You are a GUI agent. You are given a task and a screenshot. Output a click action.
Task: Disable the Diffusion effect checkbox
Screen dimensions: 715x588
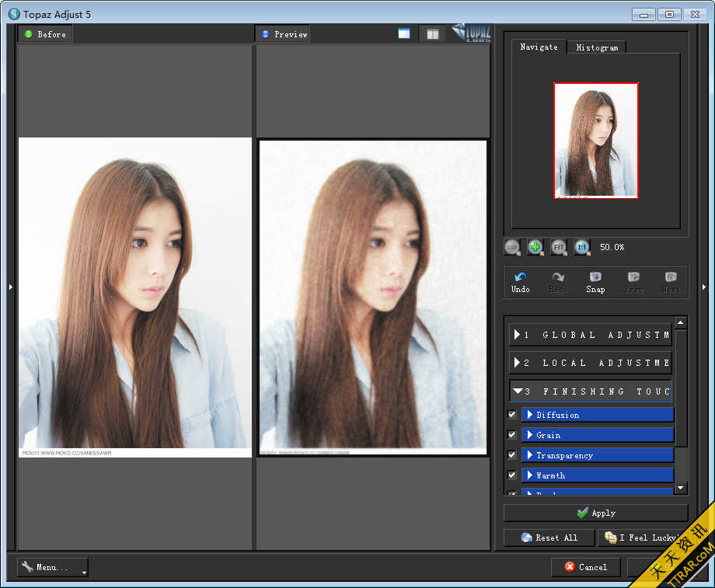click(x=511, y=415)
